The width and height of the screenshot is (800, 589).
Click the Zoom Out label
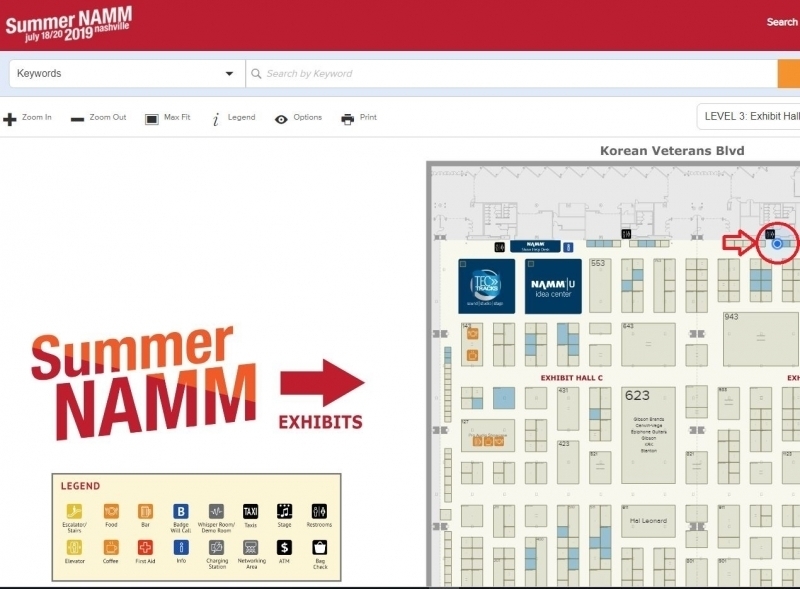click(108, 117)
